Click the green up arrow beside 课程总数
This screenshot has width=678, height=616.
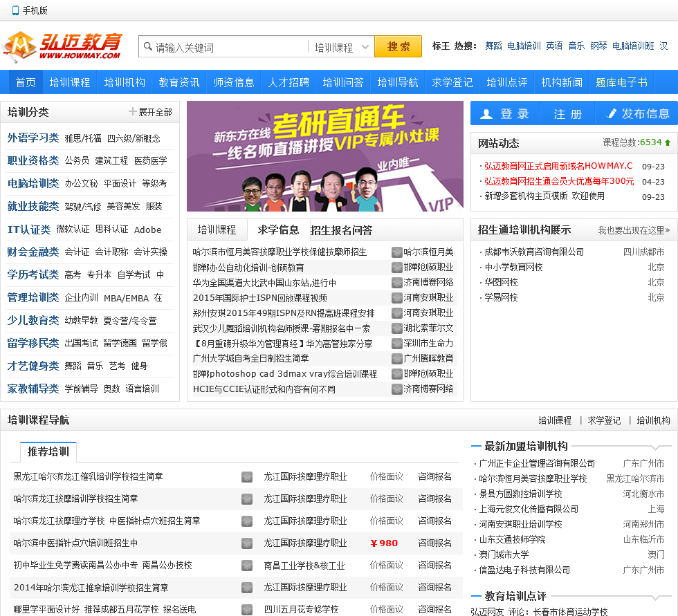pos(668,142)
